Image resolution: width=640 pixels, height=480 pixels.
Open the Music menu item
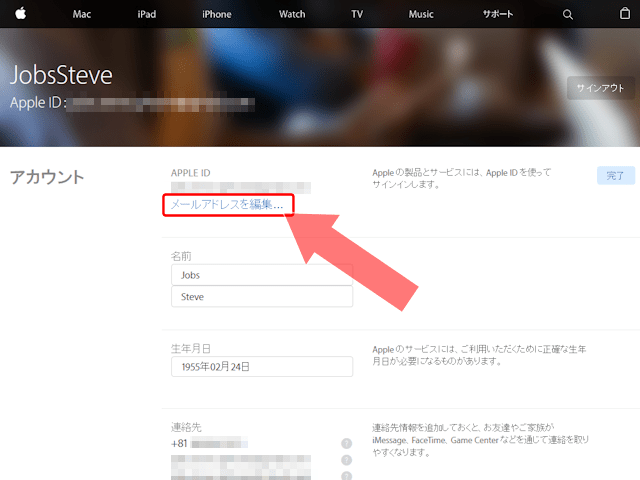pos(421,14)
